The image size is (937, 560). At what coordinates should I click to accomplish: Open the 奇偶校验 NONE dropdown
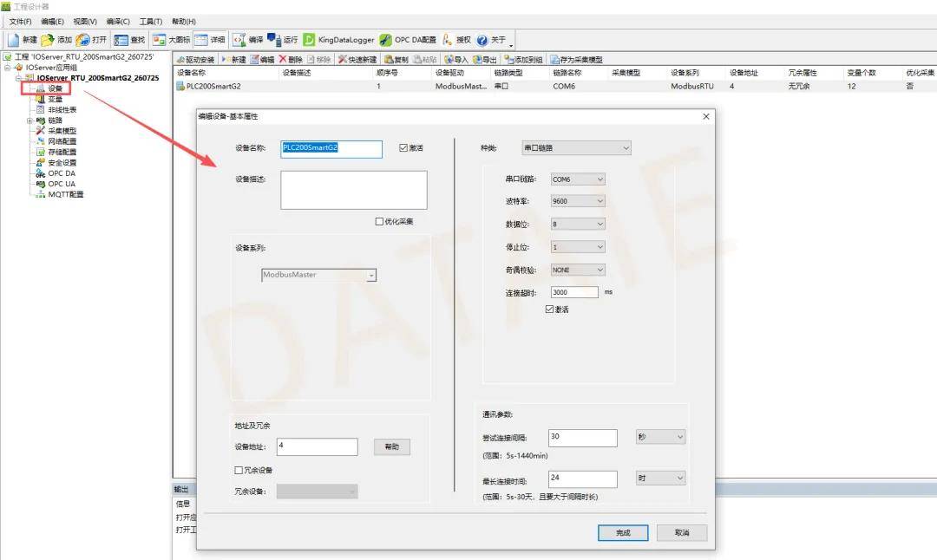coord(578,270)
